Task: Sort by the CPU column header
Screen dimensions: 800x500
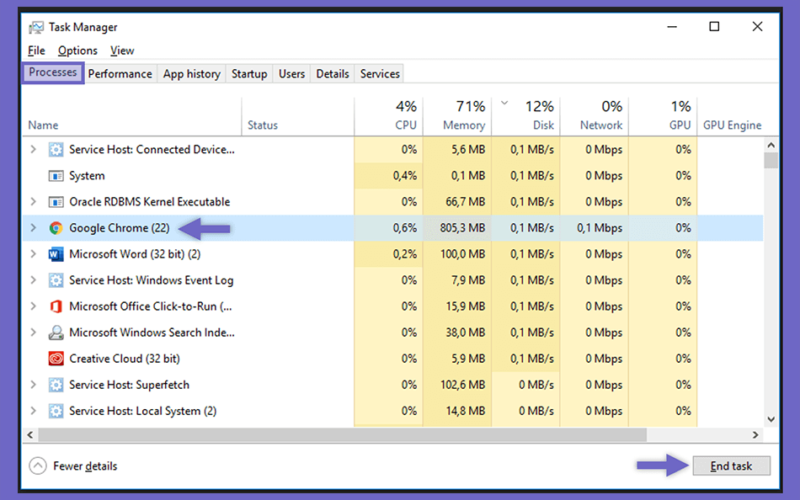Action: (x=388, y=116)
